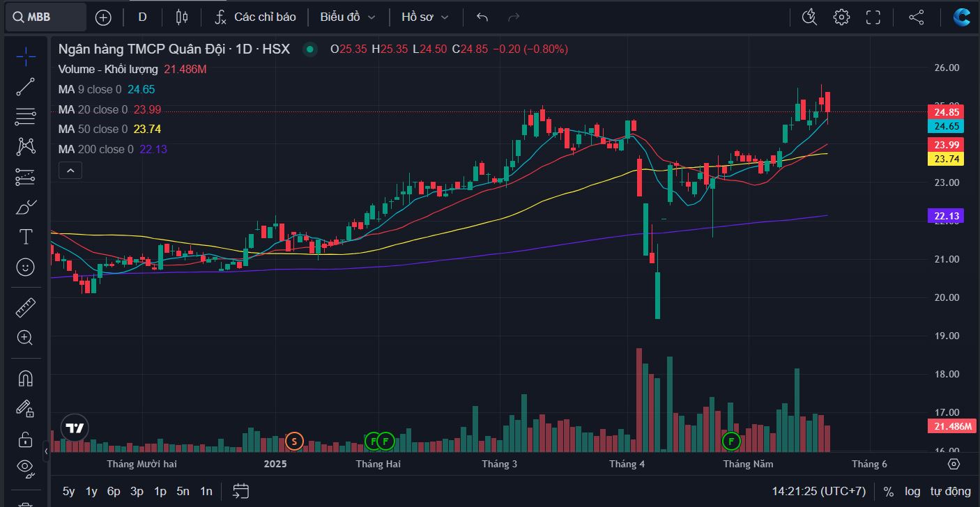Open chart settings gear icon
This screenshot has width=980, height=507.
pyautogui.click(x=841, y=17)
